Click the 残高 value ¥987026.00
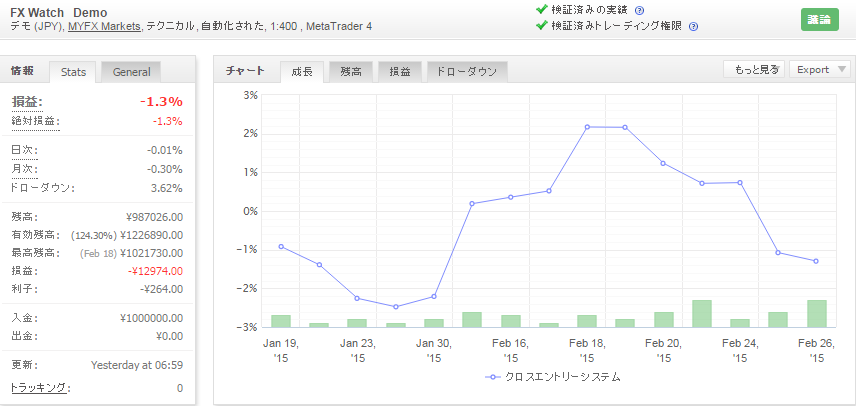The width and height of the screenshot is (856, 406). (154, 217)
